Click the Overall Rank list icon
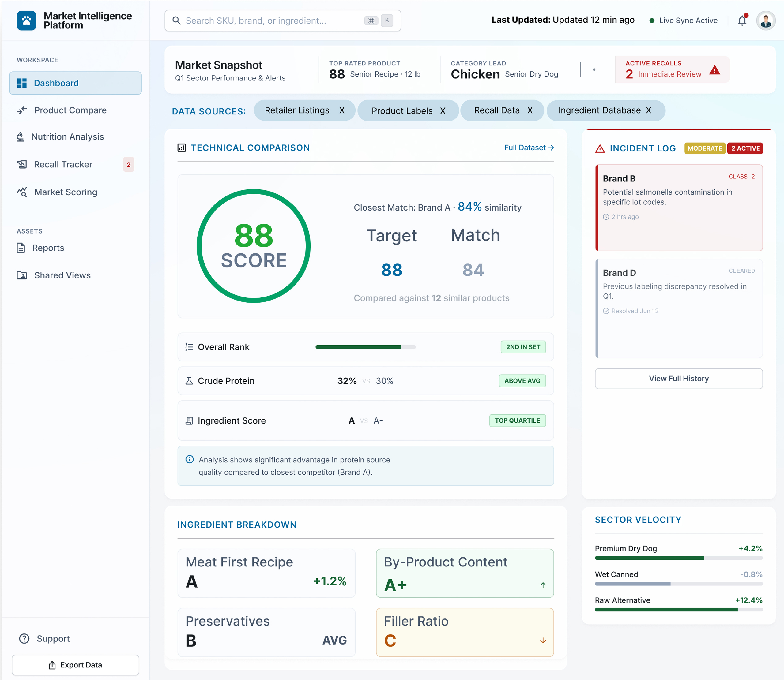 coord(189,347)
